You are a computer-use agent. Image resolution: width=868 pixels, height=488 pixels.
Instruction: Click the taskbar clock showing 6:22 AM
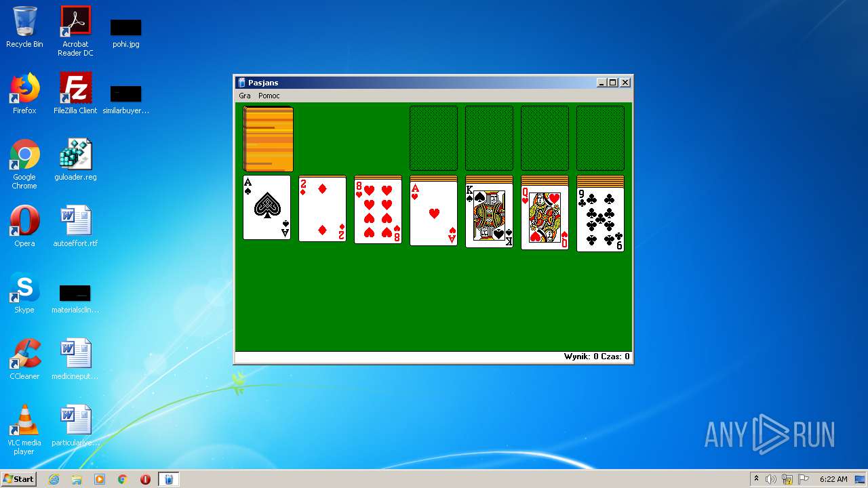[x=833, y=479]
